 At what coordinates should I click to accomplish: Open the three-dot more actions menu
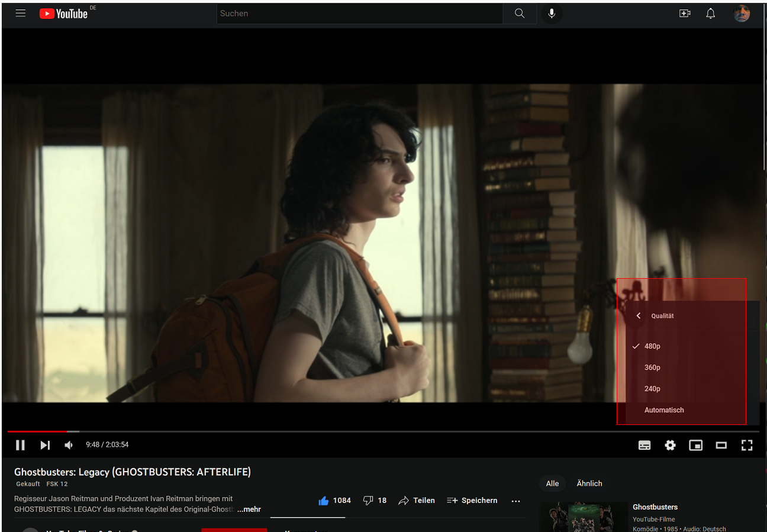pos(515,501)
